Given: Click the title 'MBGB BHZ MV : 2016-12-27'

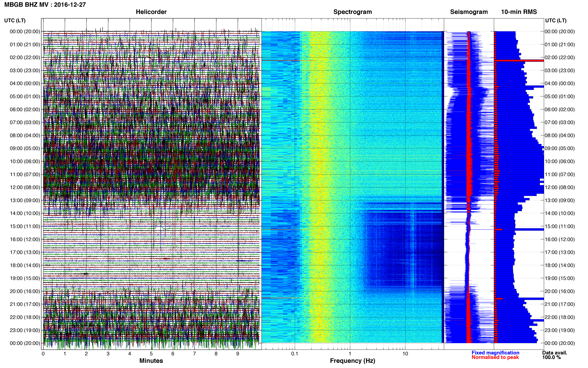Looking at the screenshot, I should (45, 5).
